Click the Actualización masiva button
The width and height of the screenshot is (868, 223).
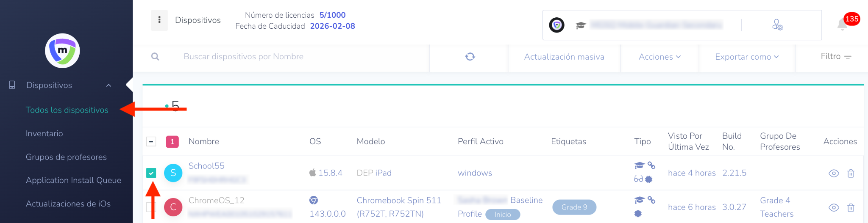(x=564, y=57)
